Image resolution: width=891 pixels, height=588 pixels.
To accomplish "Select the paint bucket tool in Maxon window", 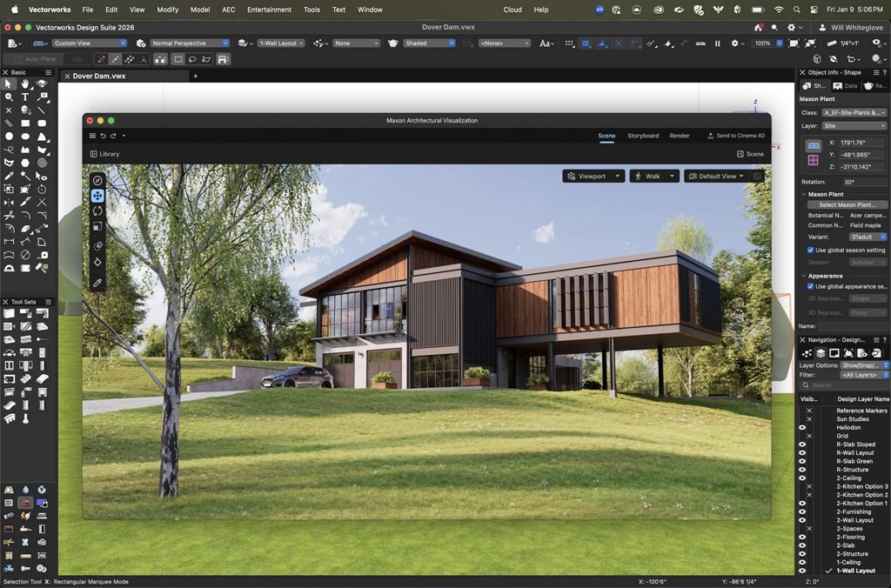I will pyautogui.click(x=97, y=262).
